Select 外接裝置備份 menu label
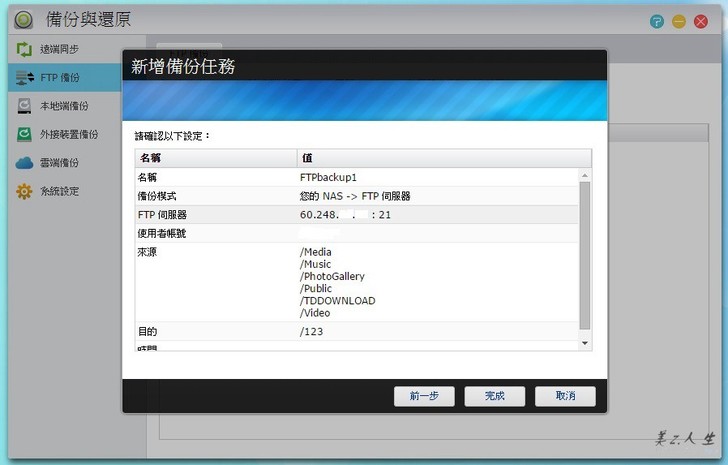 pyautogui.click(x=69, y=135)
